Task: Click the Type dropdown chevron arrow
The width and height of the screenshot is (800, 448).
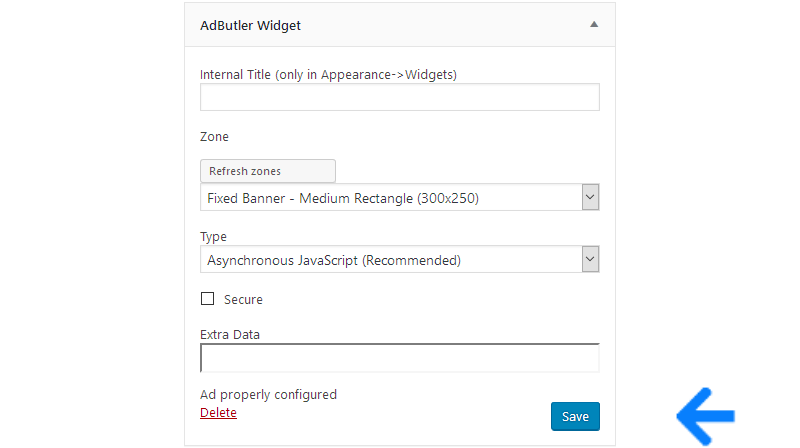Action: [590, 259]
